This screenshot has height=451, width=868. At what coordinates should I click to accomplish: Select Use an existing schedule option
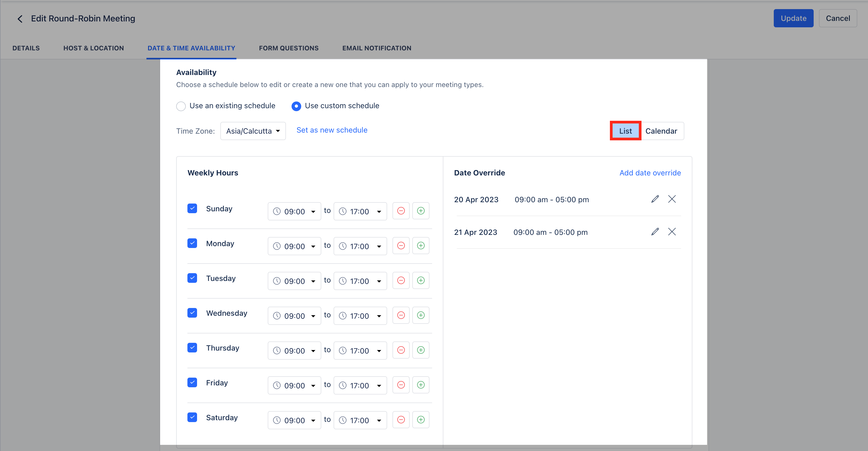[x=181, y=106]
